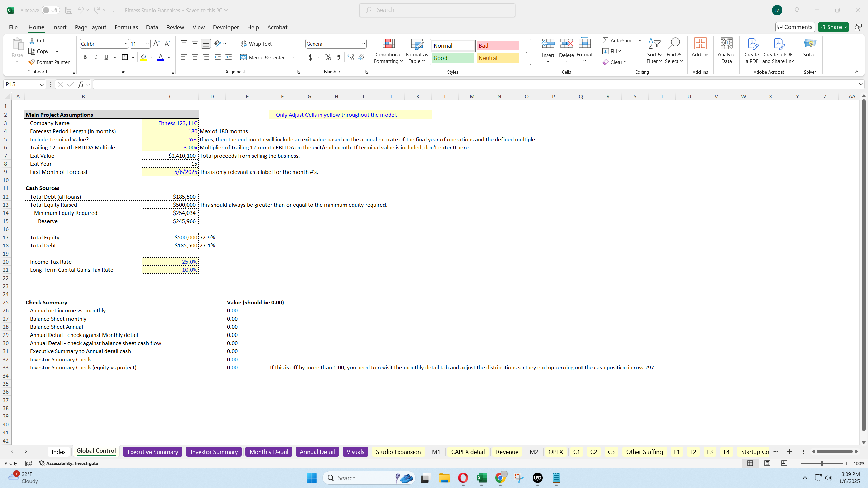868x488 pixels.
Task: Click Create a PDF and Share link
Action: click(x=778, y=51)
